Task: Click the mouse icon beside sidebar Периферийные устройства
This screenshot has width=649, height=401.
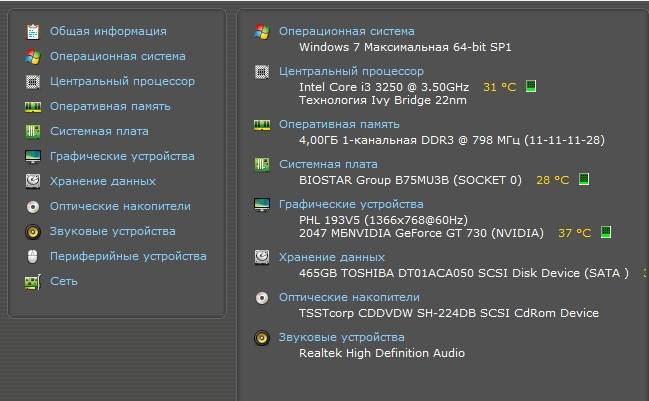Action: [33, 256]
